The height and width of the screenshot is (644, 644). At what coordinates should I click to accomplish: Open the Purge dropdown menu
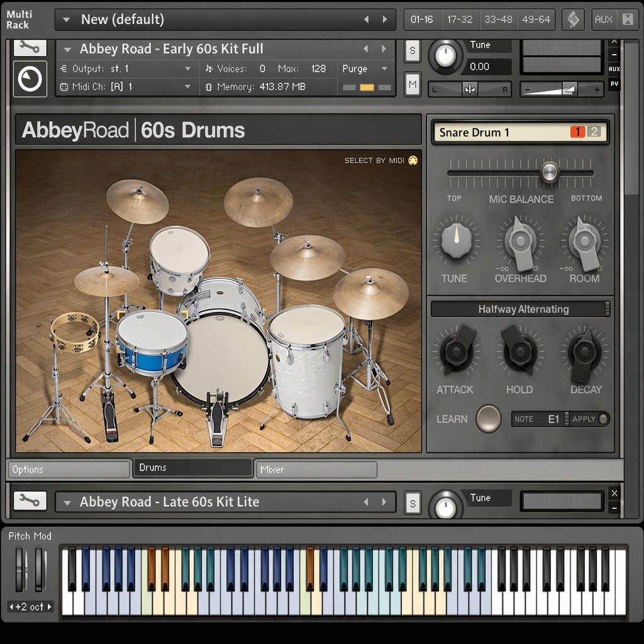pos(365,69)
